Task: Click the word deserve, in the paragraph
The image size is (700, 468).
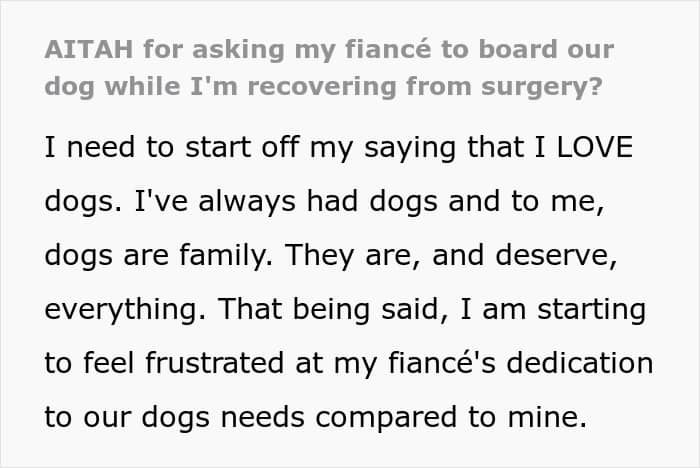Action: [556, 256]
